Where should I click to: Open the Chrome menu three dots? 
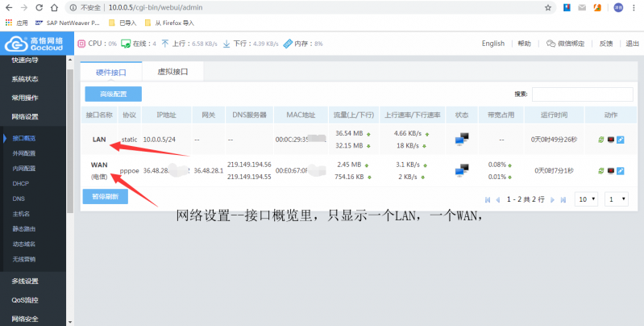click(634, 7)
